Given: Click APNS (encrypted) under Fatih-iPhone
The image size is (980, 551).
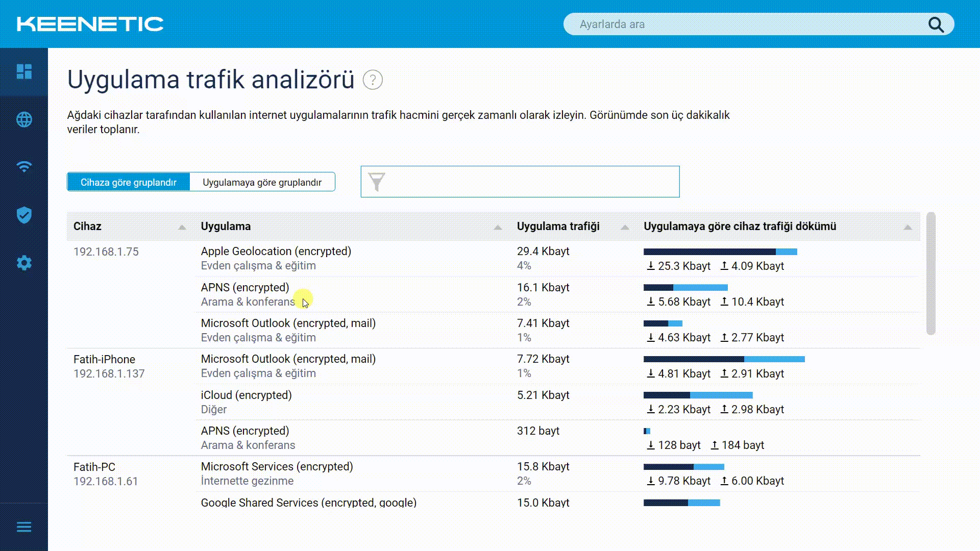Looking at the screenshot, I should coord(245,431).
